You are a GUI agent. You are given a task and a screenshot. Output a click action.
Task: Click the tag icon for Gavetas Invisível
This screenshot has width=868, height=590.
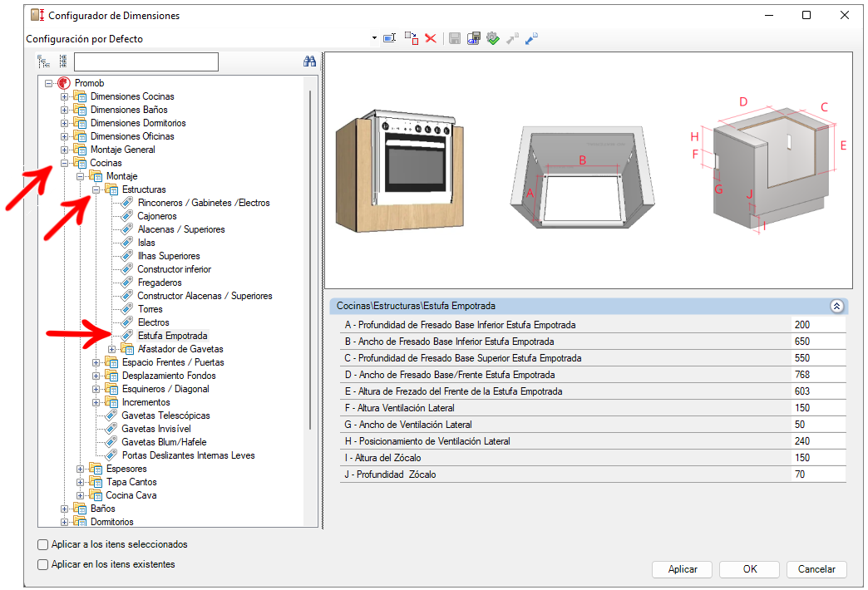point(111,429)
